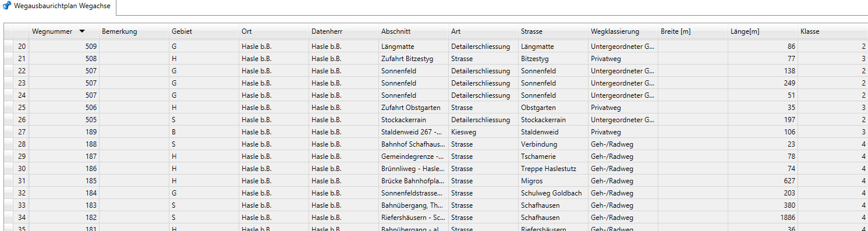Click the Kiesweg cell in the Art column

tap(483, 132)
